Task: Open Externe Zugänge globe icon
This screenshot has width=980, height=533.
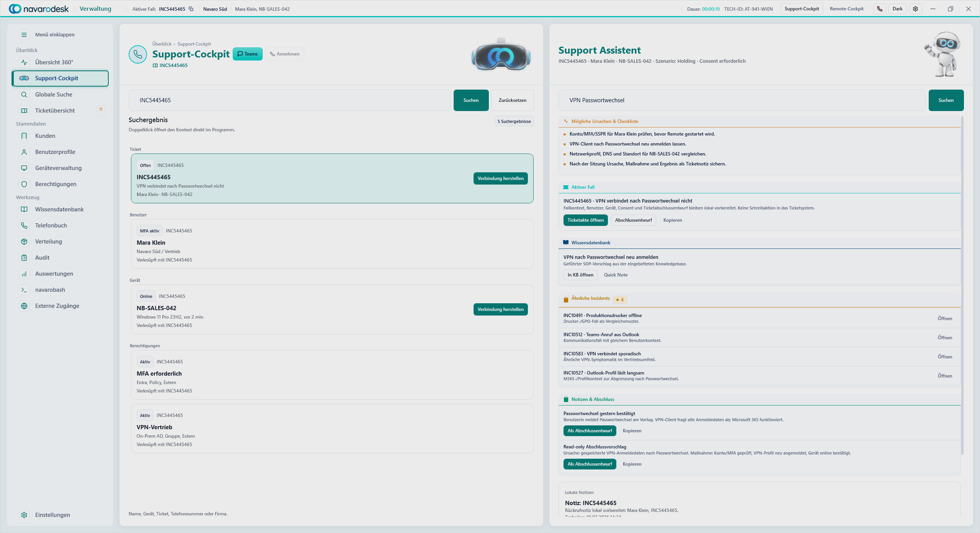Action: [x=24, y=306]
